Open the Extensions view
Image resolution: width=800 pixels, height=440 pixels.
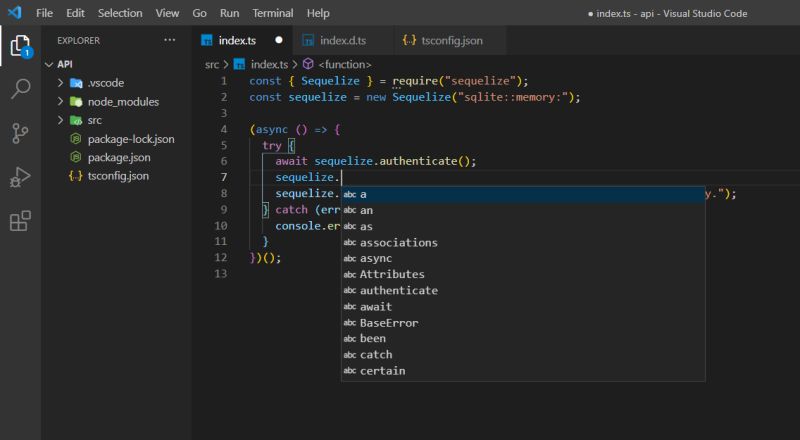(20, 221)
